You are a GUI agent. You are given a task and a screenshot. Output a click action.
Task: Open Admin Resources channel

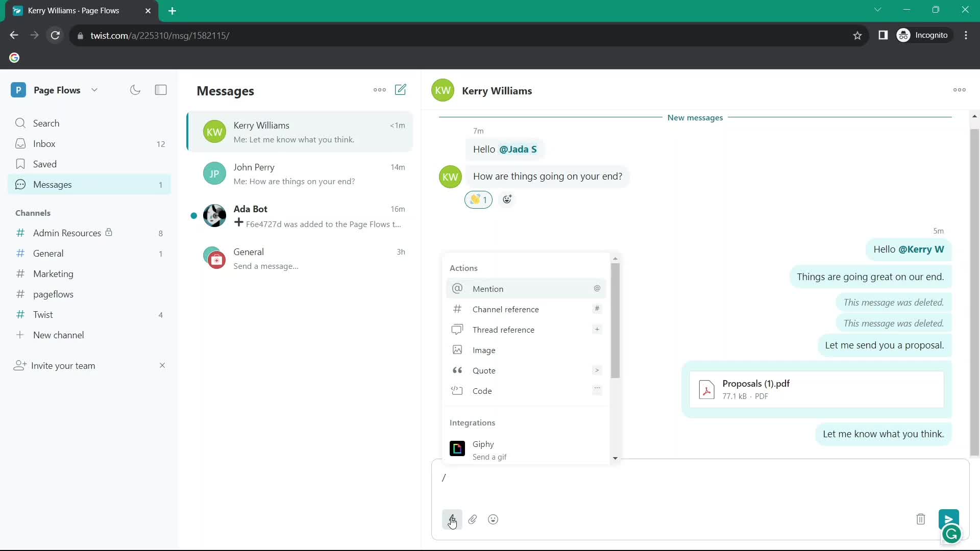[89, 233]
